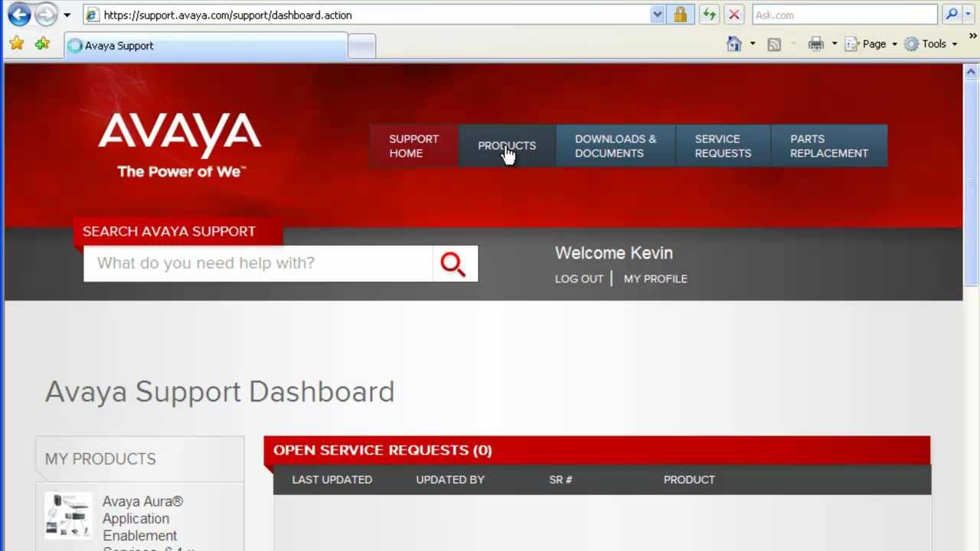Image resolution: width=980 pixels, height=551 pixels.
Task: Open the Tools menu
Action: pyautogui.click(x=930, y=44)
